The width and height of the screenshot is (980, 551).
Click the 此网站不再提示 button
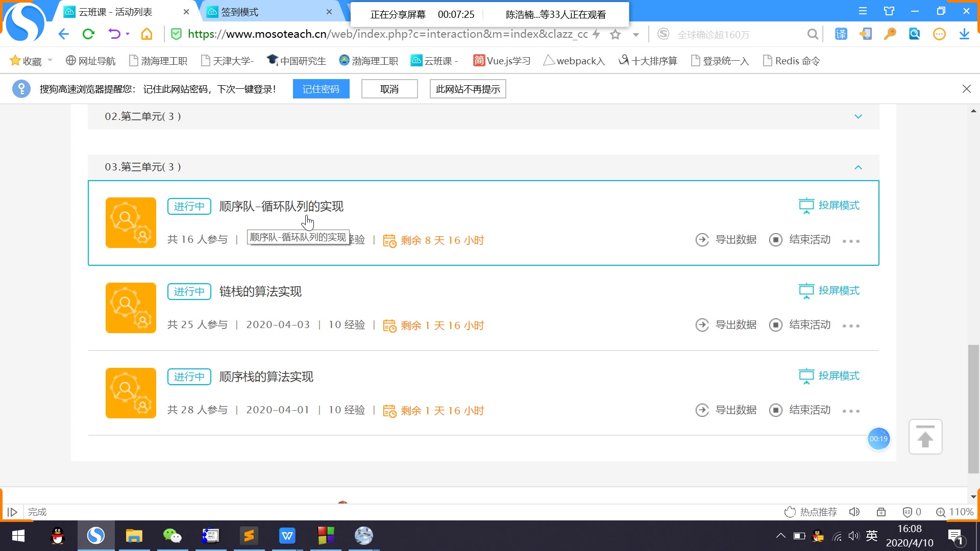click(x=467, y=88)
